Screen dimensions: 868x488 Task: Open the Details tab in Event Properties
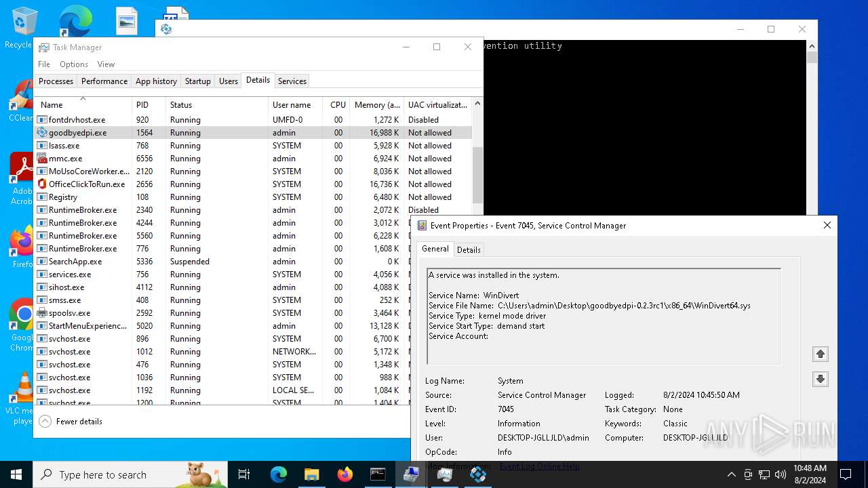(x=469, y=250)
